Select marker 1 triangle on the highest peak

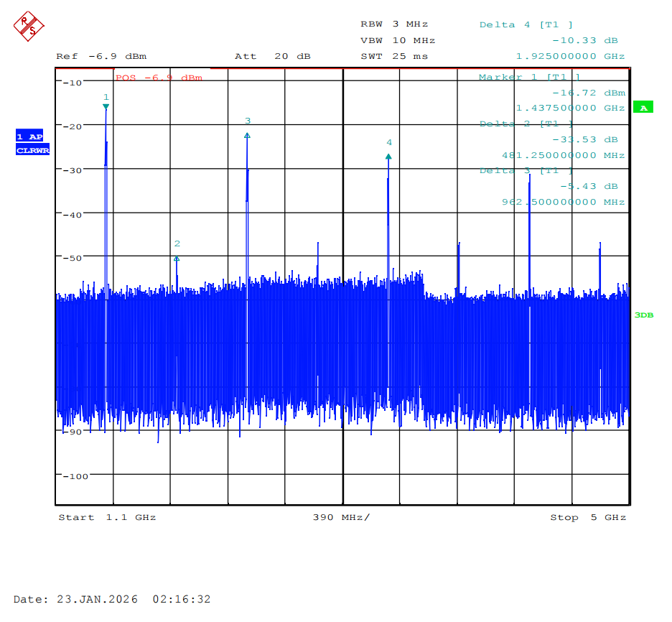pyautogui.click(x=106, y=107)
